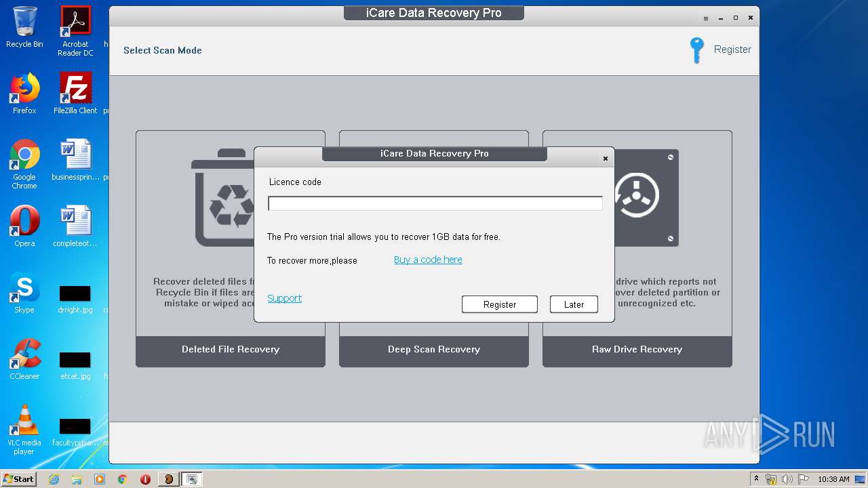Minimize the iCare main window
The image size is (868, 488).
(x=721, y=18)
